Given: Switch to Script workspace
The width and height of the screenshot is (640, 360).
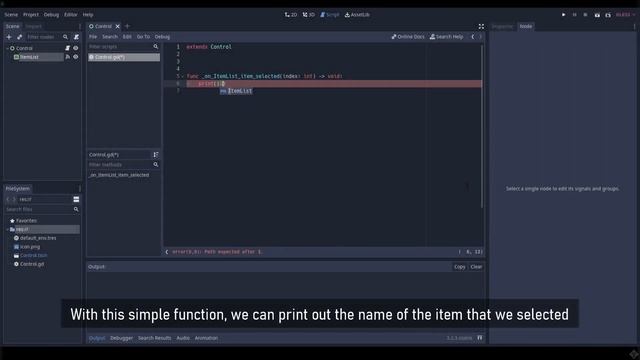Looking at the screenshot, I should click(330, 15).
